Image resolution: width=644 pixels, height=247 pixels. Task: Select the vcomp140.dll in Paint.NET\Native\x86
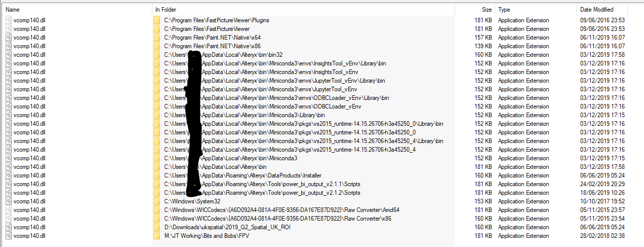click(x=29, y=46)
